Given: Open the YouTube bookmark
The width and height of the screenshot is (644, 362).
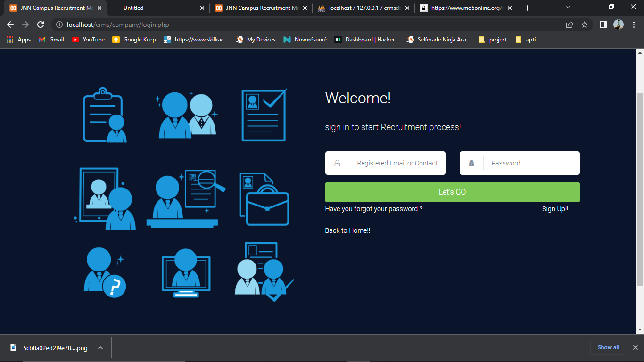Looking at the screenshot, I should [x=88, y=40].
